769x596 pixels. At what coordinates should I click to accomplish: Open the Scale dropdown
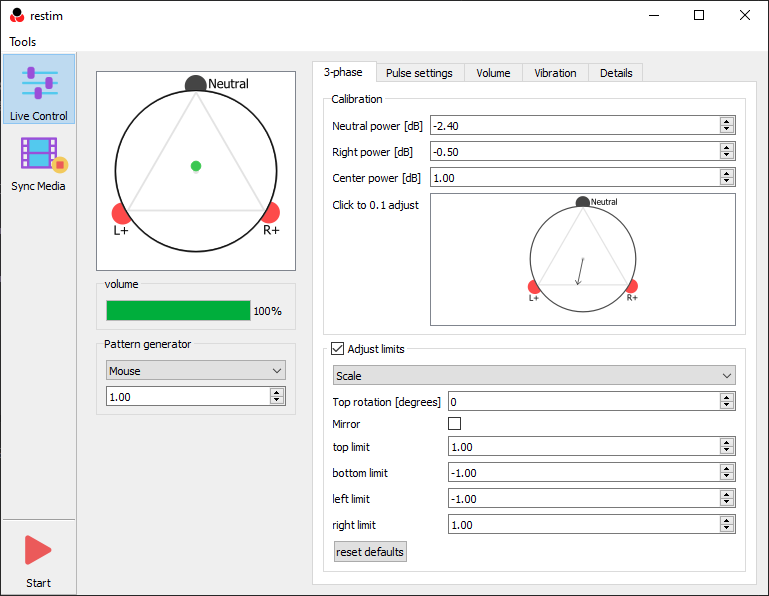pyautogui.click(x=534, y=376)
